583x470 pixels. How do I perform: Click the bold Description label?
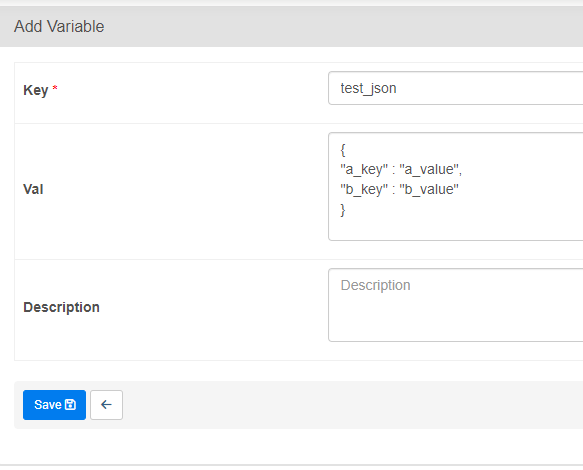click(61, 307)
